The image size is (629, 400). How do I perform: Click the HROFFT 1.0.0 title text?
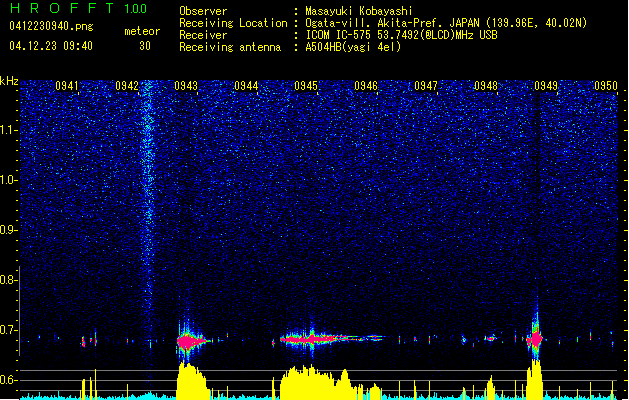(x=79, y=8)
